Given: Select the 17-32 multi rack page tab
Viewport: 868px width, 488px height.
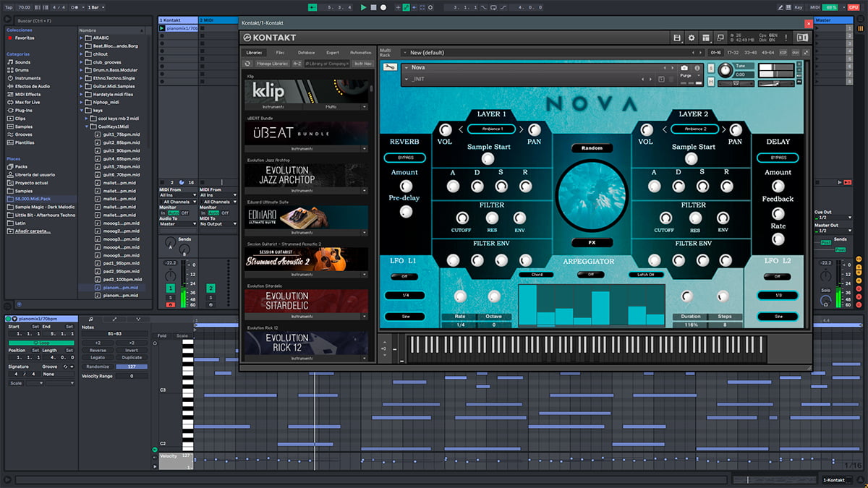Looking at the screenshot, I should point(733,53).
